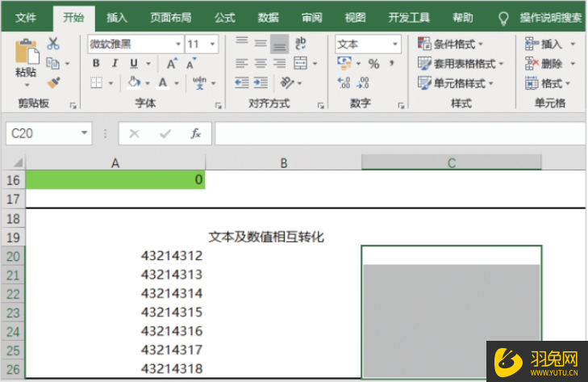Open the Merge cells options arrow
The height and width of the screenshot is (382, 588).
point(315,64)
